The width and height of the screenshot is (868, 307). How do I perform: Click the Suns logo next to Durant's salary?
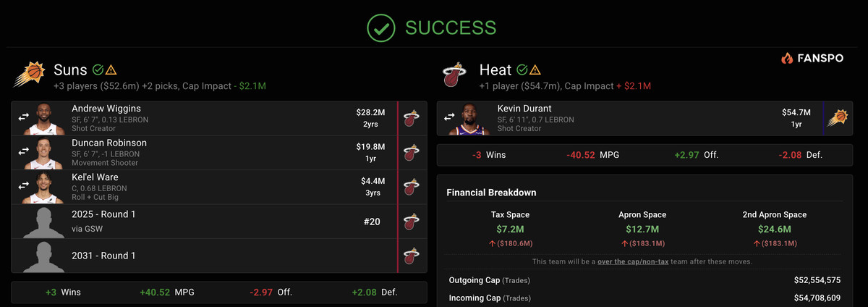[838, 118]
